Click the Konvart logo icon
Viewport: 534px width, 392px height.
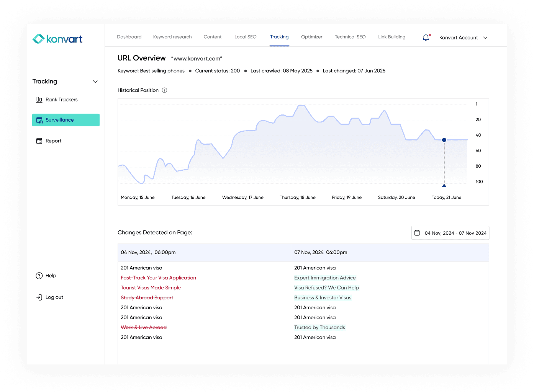(39, 39)
